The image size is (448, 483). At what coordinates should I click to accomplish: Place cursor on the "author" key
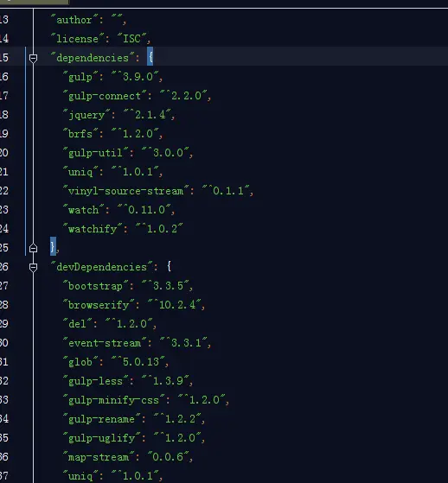[x=74, y=20]
